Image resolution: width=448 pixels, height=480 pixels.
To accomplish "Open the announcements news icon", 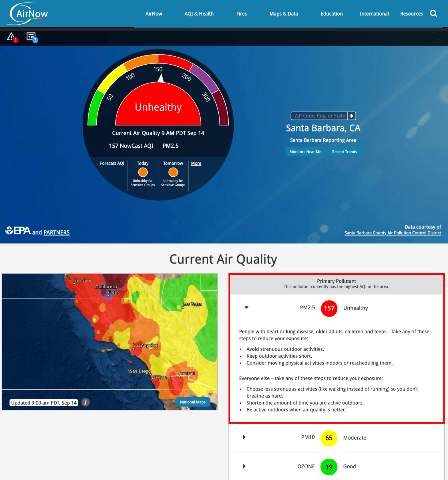I will (31, 37).
